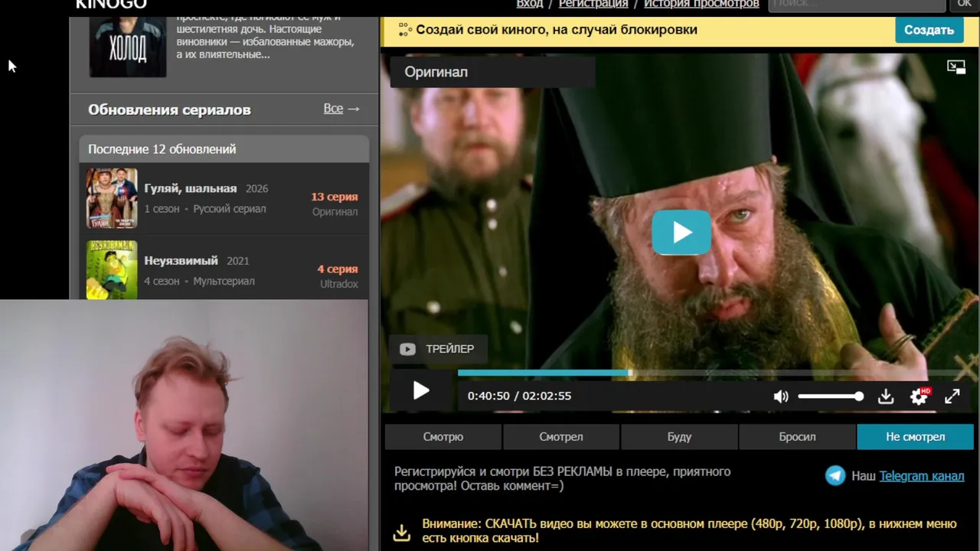Click the Создать button in yellow banner
This screenshot has height=551, width=980.
(x=929, y=30)
